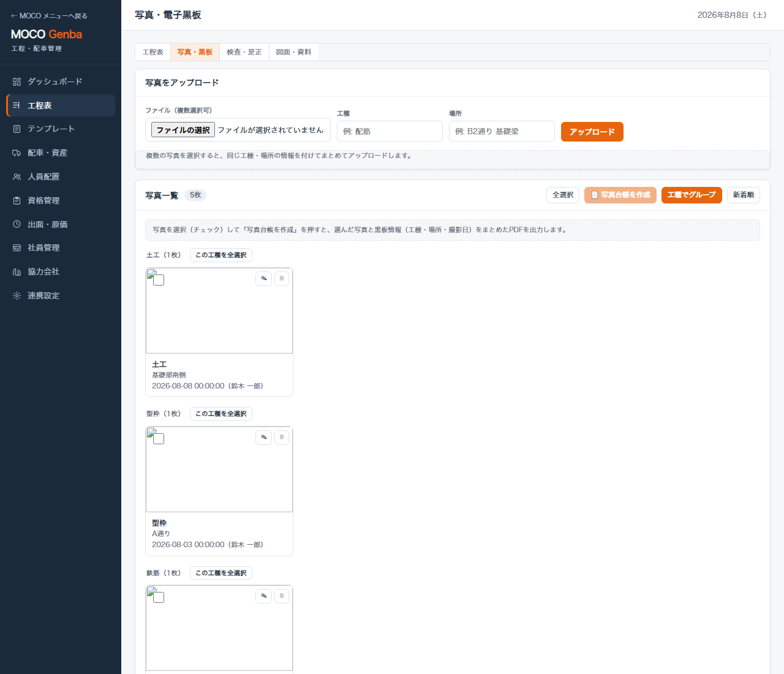The width and height of the screenshot is (784, 674).
Task: Click the timestamp 2026-08-03 00:00:00（鈴木 一郎）
Action: click(208, 545)
